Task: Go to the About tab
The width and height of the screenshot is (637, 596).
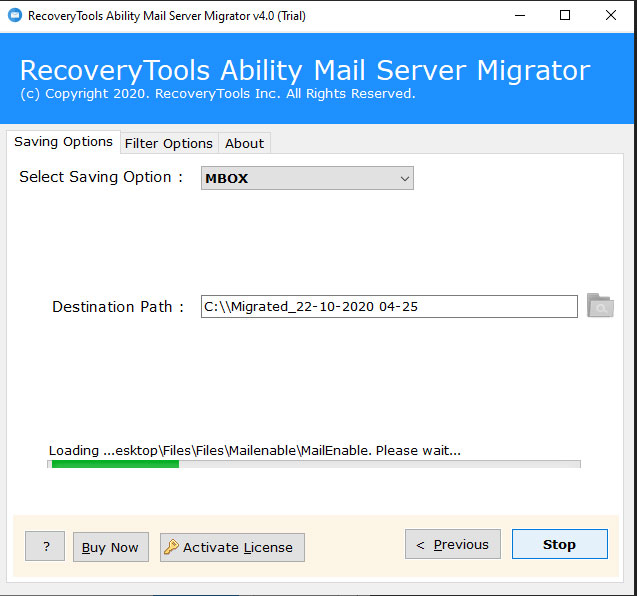Action: pos(244,143)
